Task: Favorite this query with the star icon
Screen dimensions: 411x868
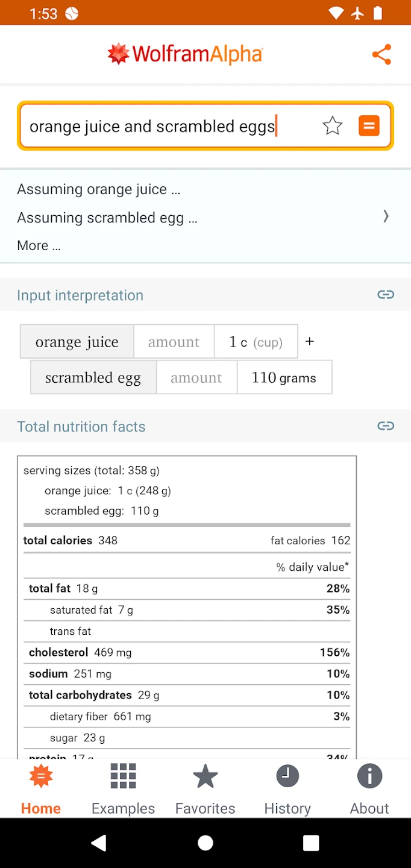Action: (332, 126)
